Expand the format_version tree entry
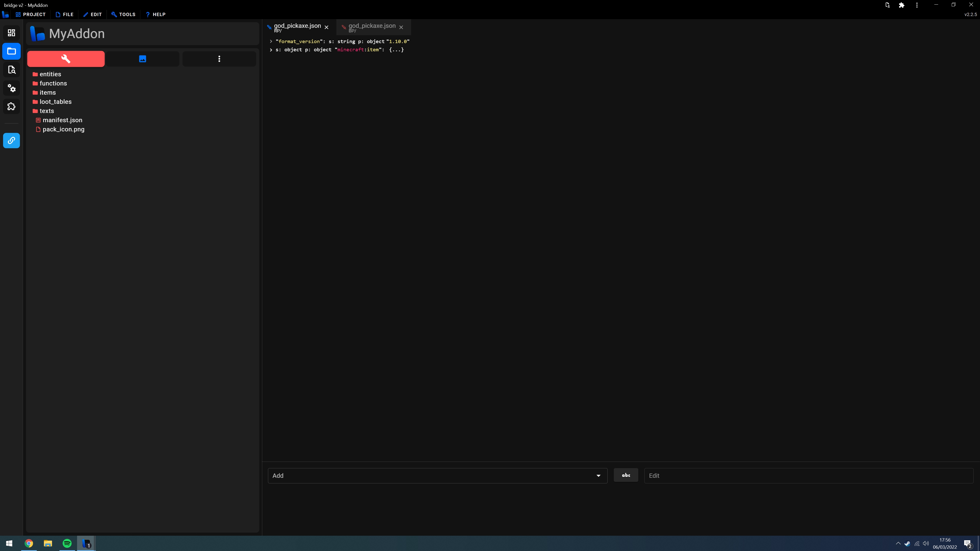980x551 pixels. pyautogui.click(x=271, y=41)
